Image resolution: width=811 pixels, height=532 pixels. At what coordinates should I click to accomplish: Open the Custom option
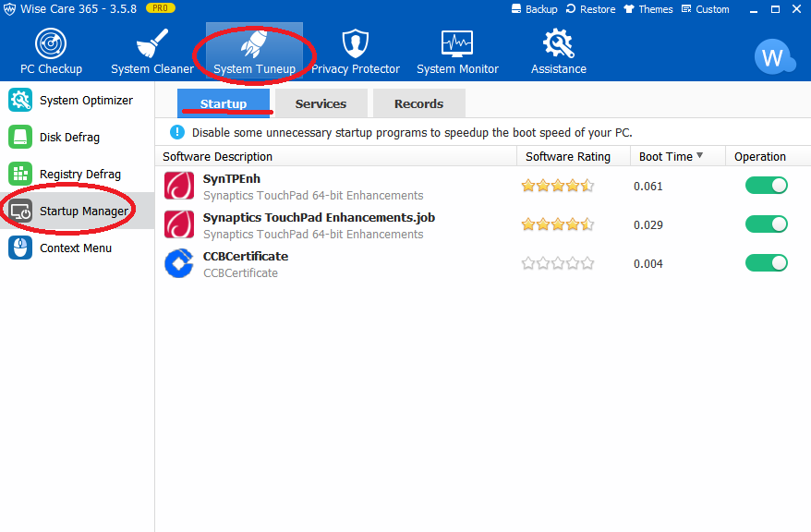pyautogui.click(x=705, y=9)
